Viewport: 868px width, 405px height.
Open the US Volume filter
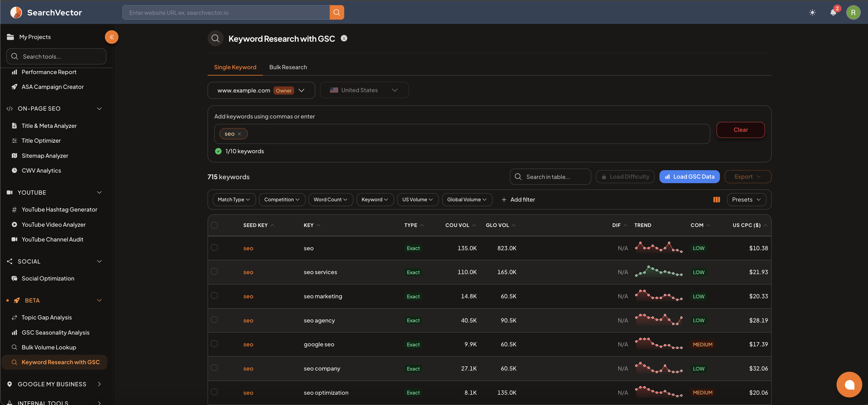coord(417,199)
